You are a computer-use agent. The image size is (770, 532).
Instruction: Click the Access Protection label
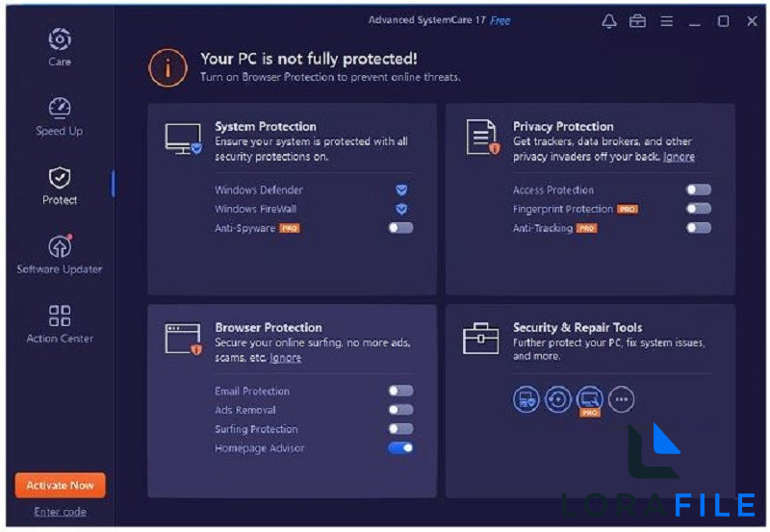point(552,190)
